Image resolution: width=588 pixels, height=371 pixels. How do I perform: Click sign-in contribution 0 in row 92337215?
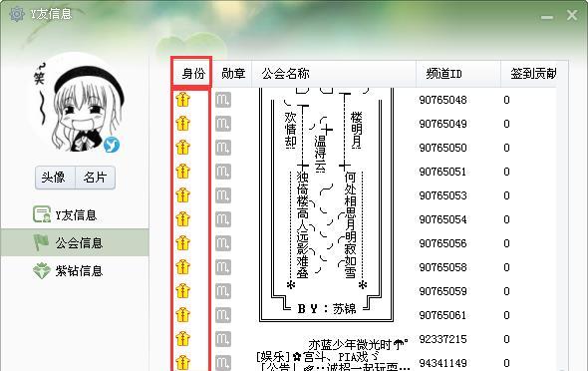coord(506,339)
